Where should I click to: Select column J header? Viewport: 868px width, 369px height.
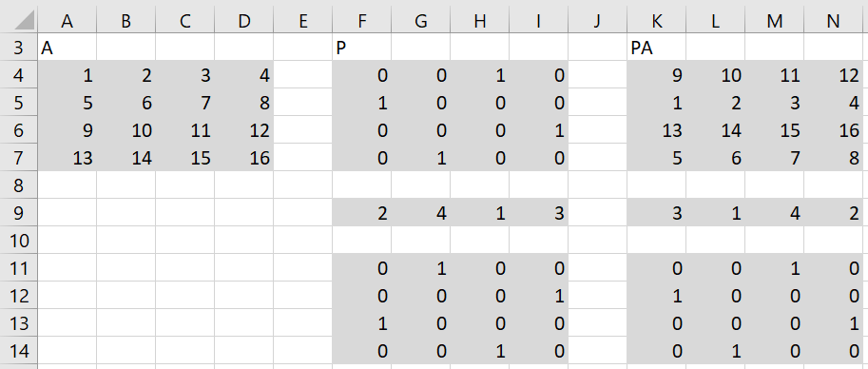point(598,21)
